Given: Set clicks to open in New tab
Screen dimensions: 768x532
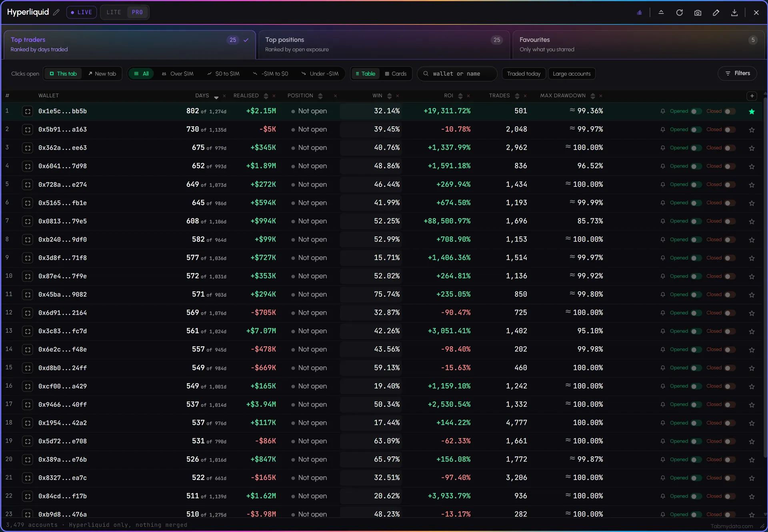Looking at the screenshot, I should (x=102, y=74).
